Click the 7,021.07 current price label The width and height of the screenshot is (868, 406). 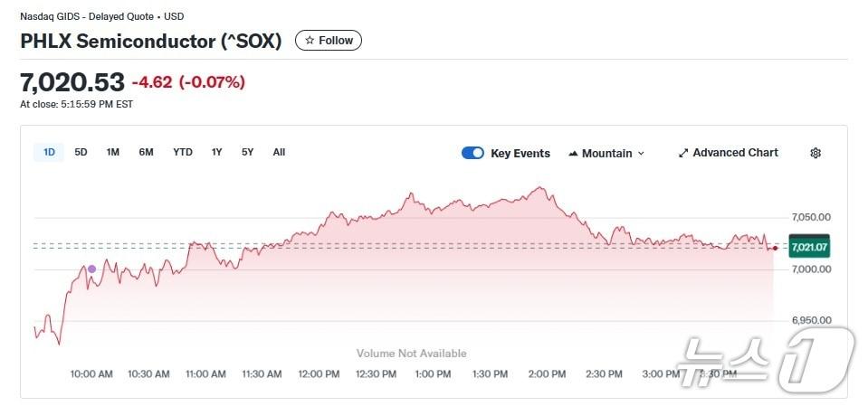tap(809, 246)
